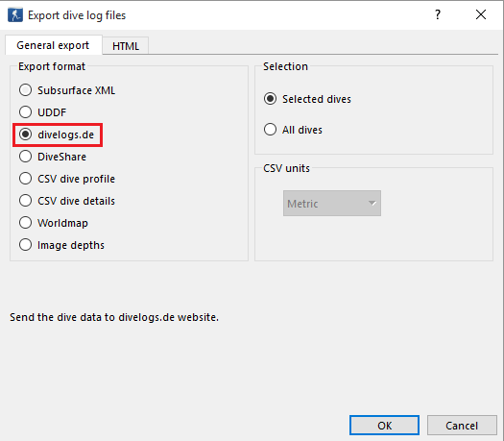Choose the All dives radio button
Viewport: 504px width, 441px height.
point(270,130)
